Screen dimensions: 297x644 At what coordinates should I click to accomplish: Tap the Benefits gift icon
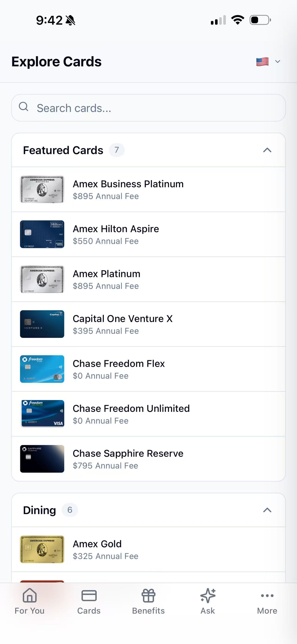point(148,595)
